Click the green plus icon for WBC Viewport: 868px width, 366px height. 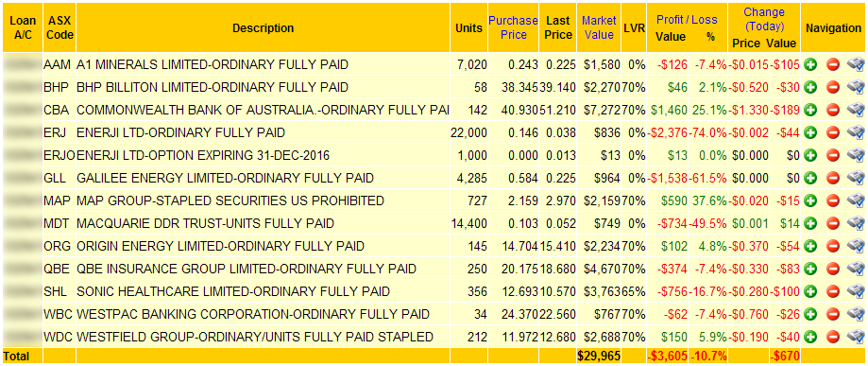pyautogui.click(x=811, y=314)
